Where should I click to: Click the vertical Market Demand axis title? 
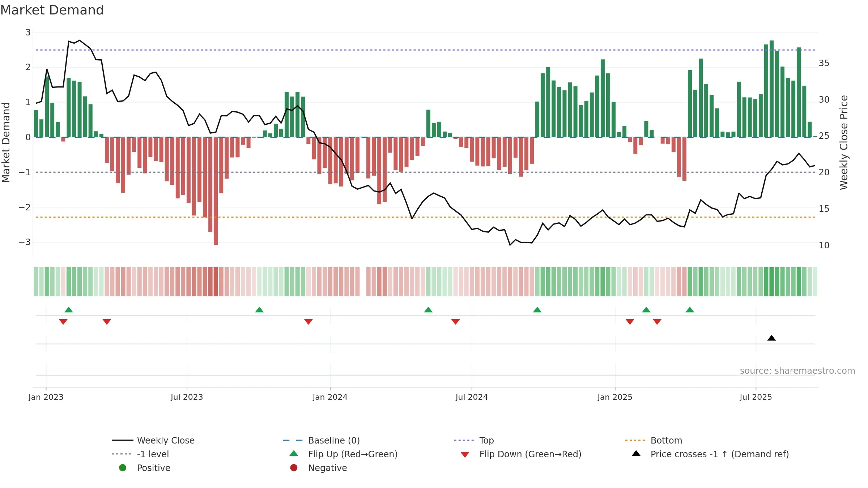pos(6,142)
